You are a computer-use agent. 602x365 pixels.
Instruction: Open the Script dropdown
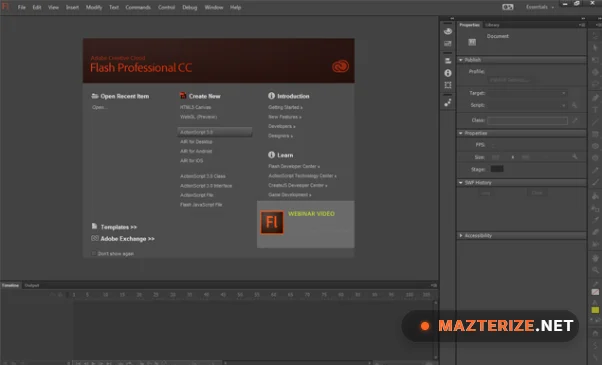point(528,105)
